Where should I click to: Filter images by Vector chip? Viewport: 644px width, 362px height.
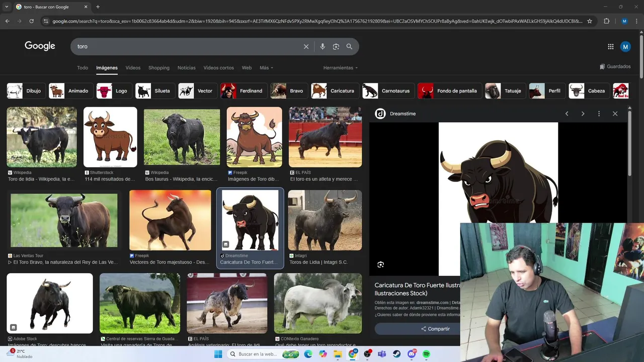197,91
